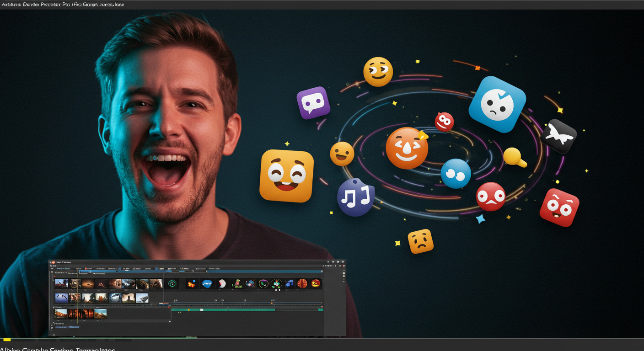The height and width of the screenshot is (351, 644).
Task: Select the orange brain effect thumbnail
Action: coord(302,283)
